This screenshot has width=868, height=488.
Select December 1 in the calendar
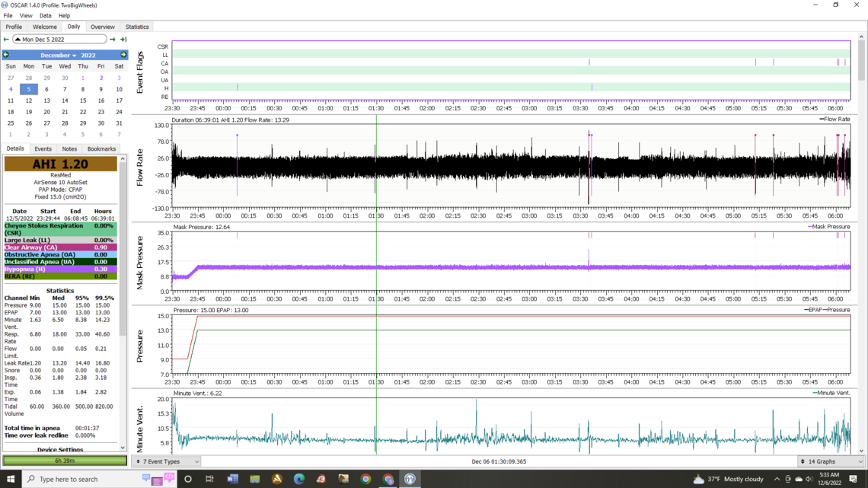click(x=83, y=78)
